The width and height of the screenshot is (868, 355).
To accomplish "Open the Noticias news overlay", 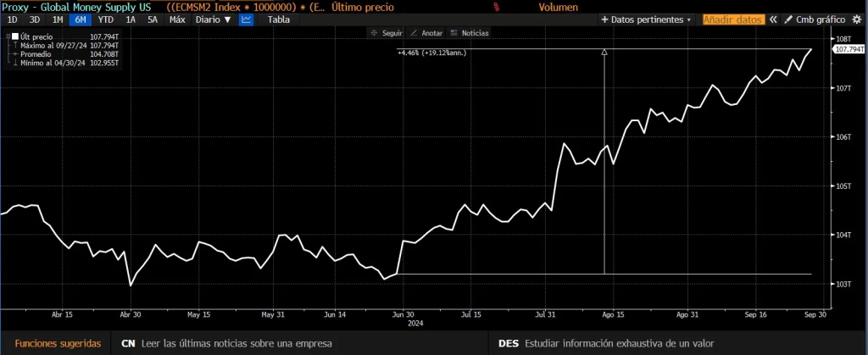I will coord(469,33).
